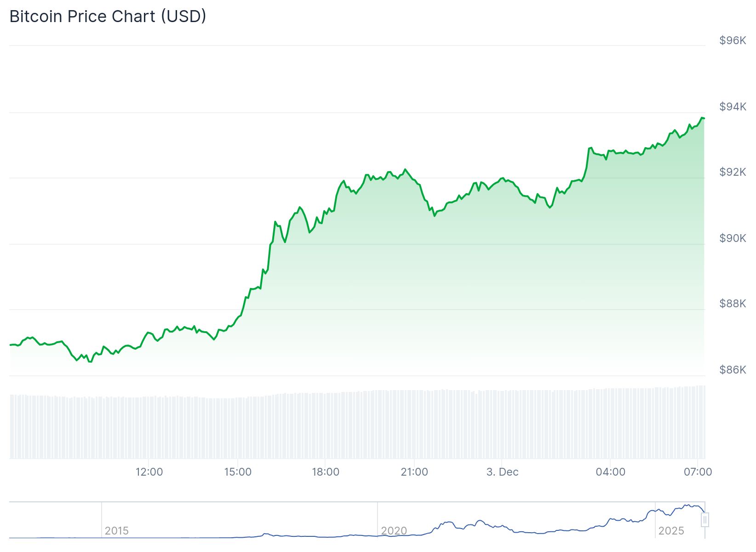Click the 18:00 time axis label
The width and height of the screenshot is (756, 552).
point(326,472)
